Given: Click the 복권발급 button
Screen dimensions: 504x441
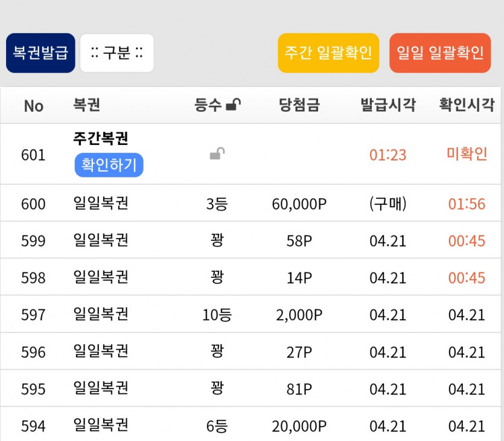Looking at the screenshot, I should (40, 53).
